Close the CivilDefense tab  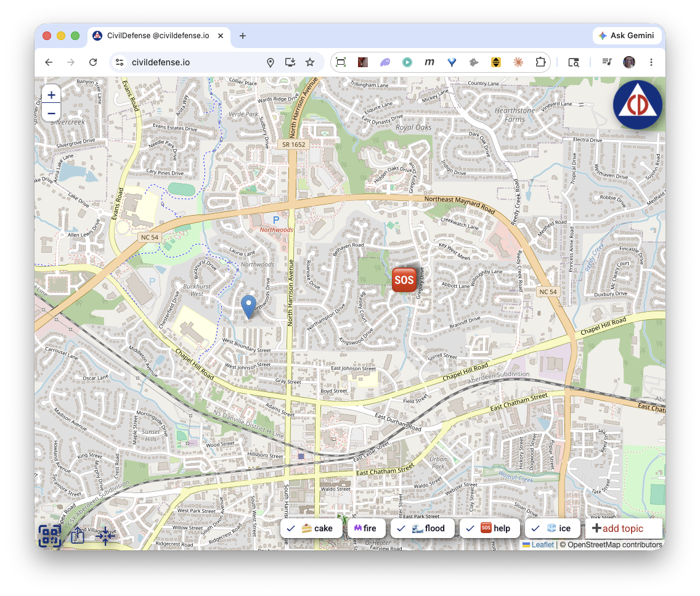221,36
